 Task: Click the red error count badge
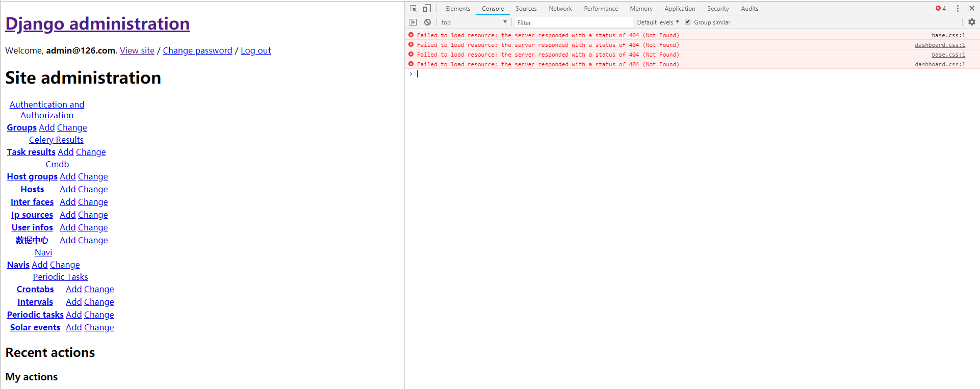click(x=941, y=8)
